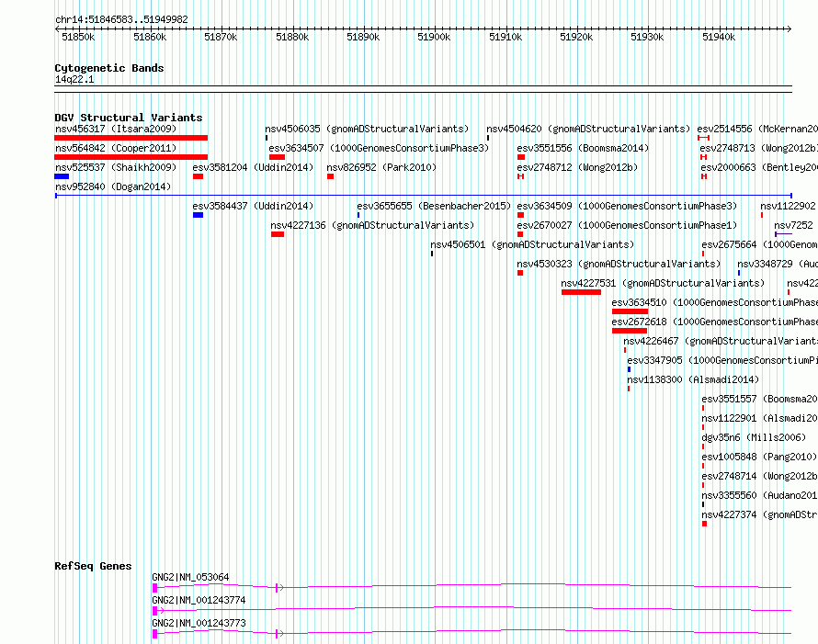Open esv3551556 (Boomsma2014) label

(583, 148)
